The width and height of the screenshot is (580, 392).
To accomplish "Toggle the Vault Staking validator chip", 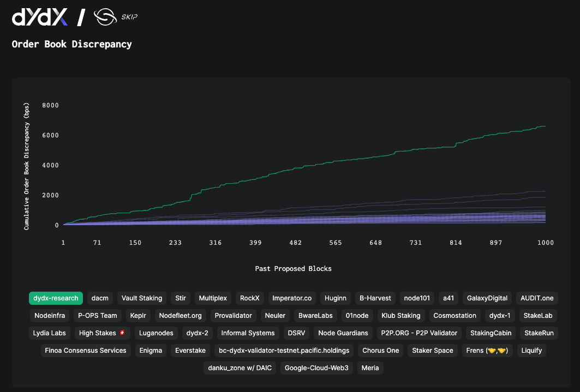I will (x=142, y=298).
